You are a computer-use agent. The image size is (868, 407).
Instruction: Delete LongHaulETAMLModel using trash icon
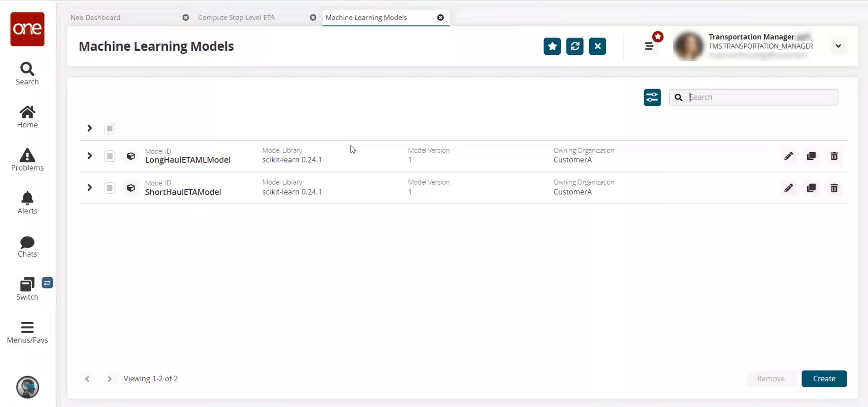pos(834,156)
